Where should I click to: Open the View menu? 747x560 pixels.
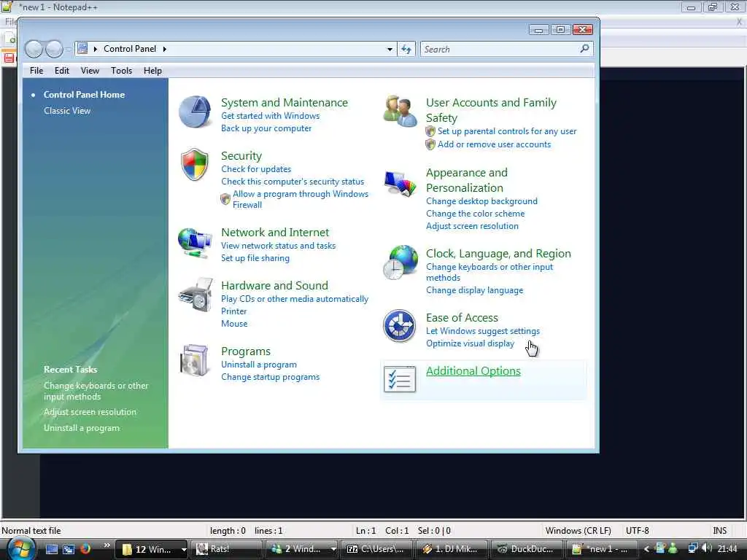coord(90,71)
